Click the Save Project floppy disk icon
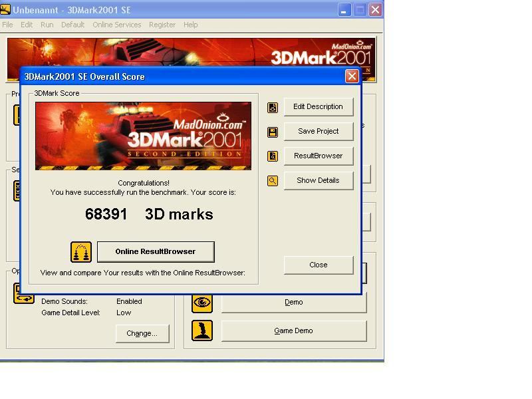This screenshot has height=399, width=532. tap(273, 132)
